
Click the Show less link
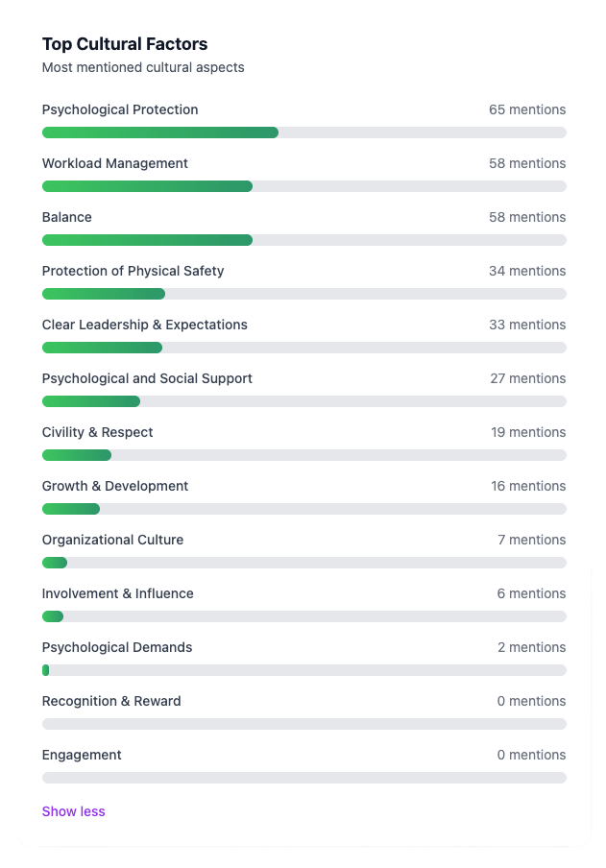[73, 811]
